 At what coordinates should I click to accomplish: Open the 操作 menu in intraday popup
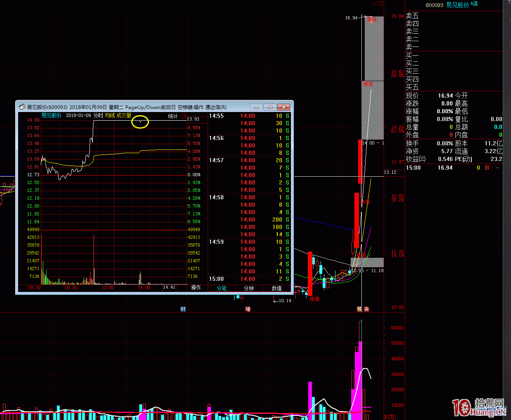point(196,287)
